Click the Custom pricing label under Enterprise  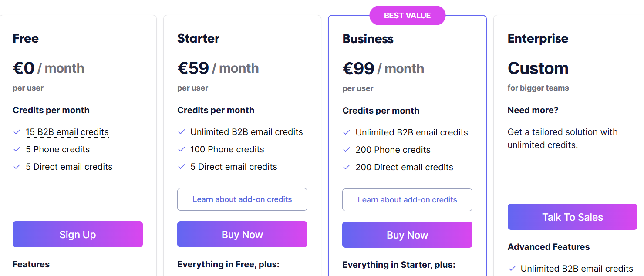coord(538,68)
